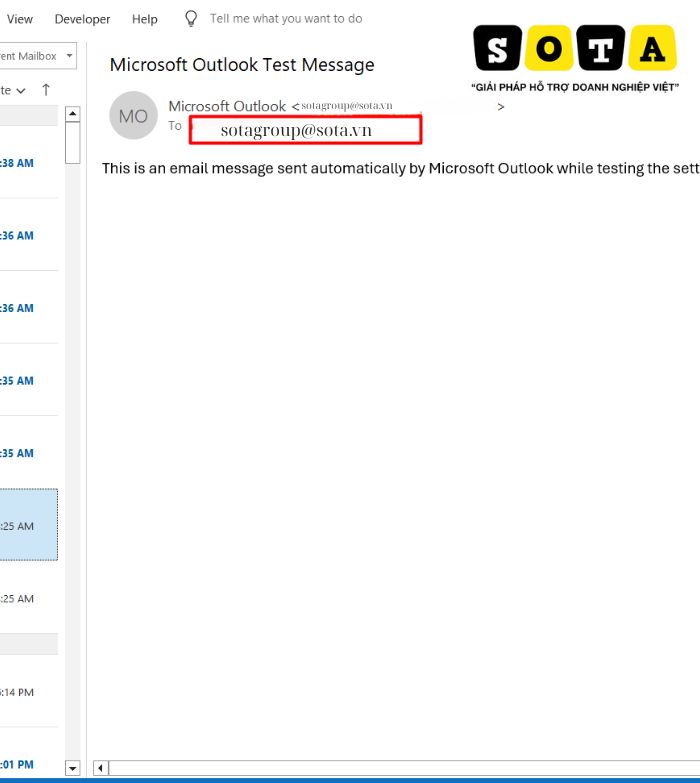
Task: Open the Current Mailbox scope dropdown
Action: click(69, 55)
